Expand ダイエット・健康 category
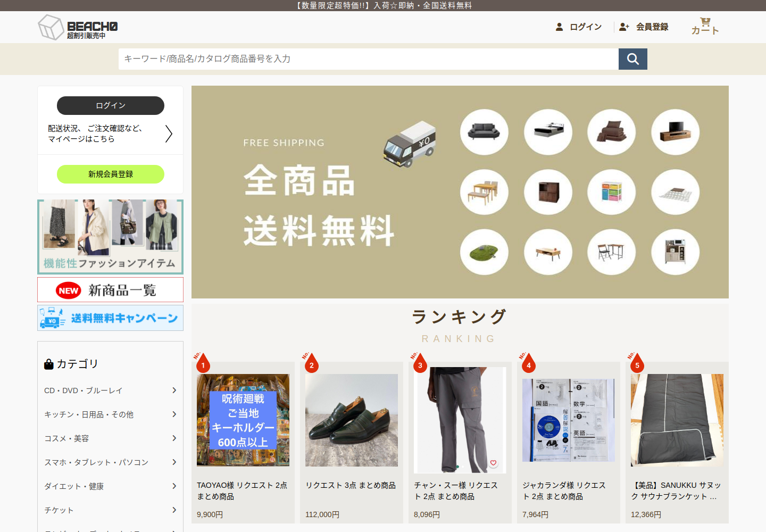The height and width of the screenshot is (532, 766). tap(111, 486)
